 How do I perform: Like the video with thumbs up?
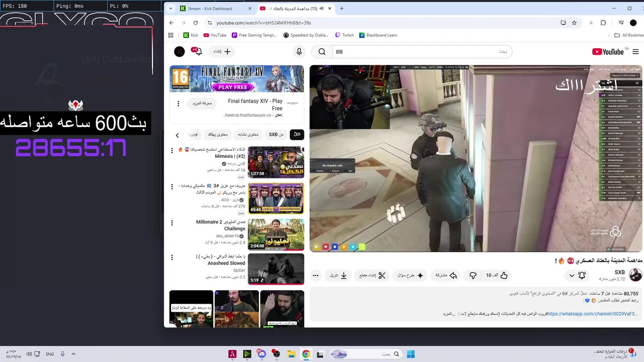(x=497, y=275)
